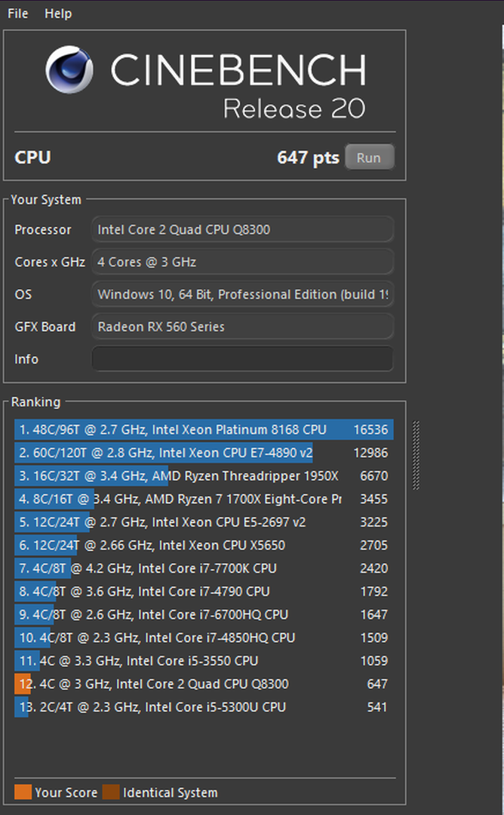
Task: Click the empty Info input field
Action: (242, 358)
